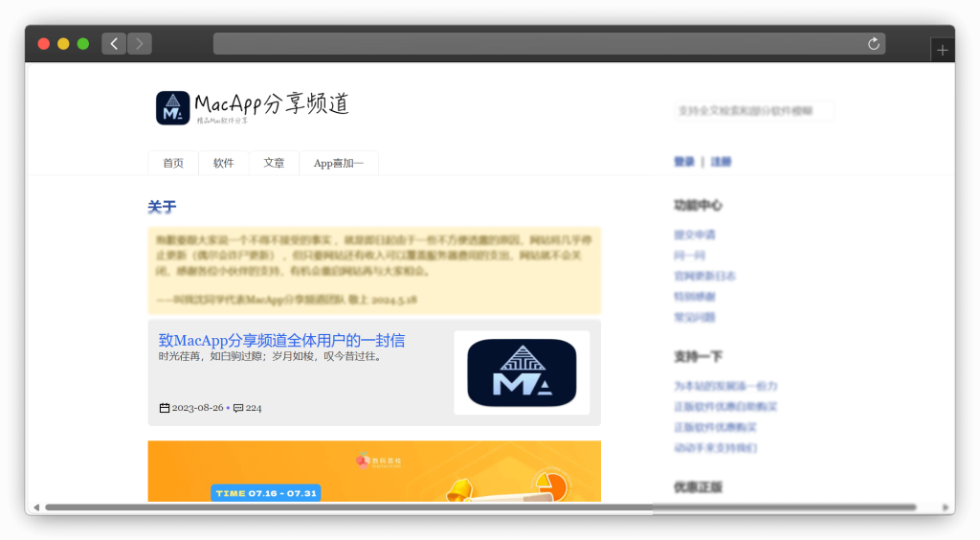Open the App喜加一 tab
The height and width of the screenshot is (540, 980).
pos(339,164)
